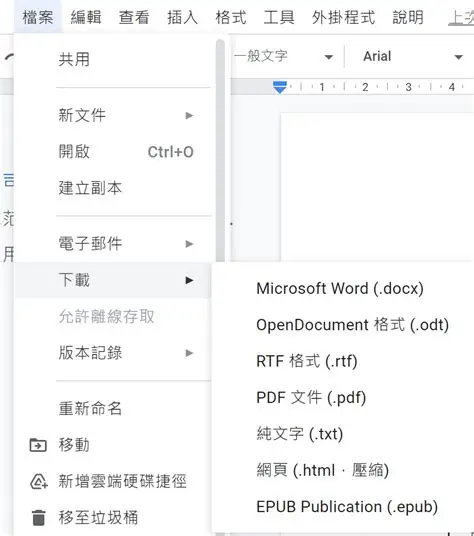The image size is (474, 536).
Task: Open the 格式 menu
Action: pos(231,17)
